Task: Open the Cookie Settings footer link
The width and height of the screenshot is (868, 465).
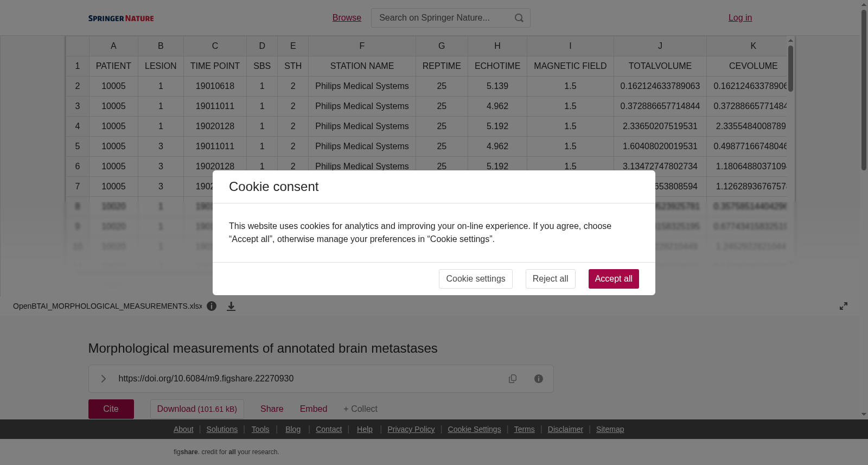Action: 474,429
